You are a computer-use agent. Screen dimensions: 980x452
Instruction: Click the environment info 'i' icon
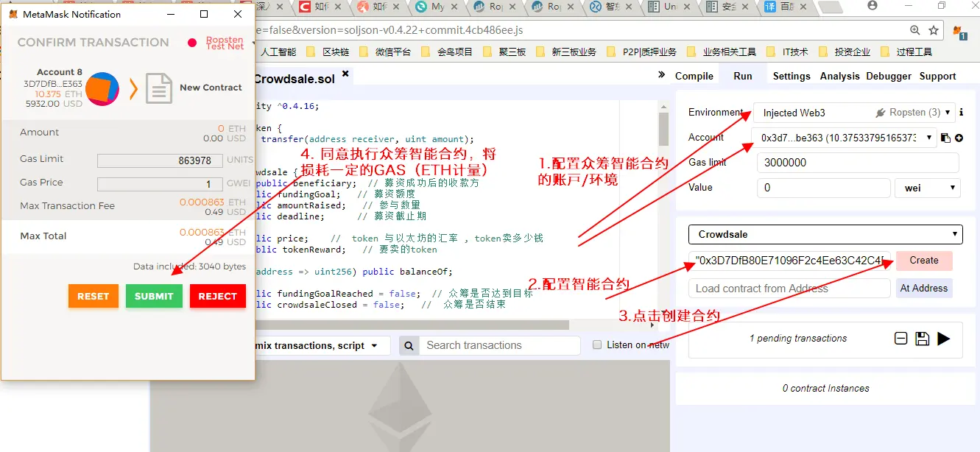(x=961, y=113)
